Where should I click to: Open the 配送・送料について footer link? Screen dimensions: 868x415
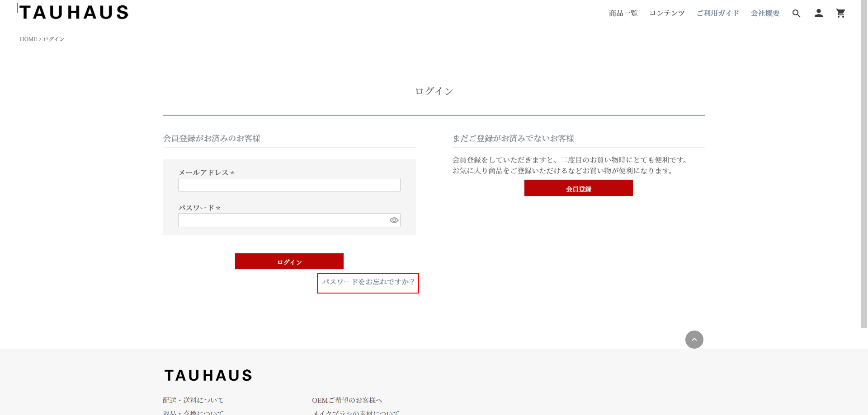pos(193,401)
